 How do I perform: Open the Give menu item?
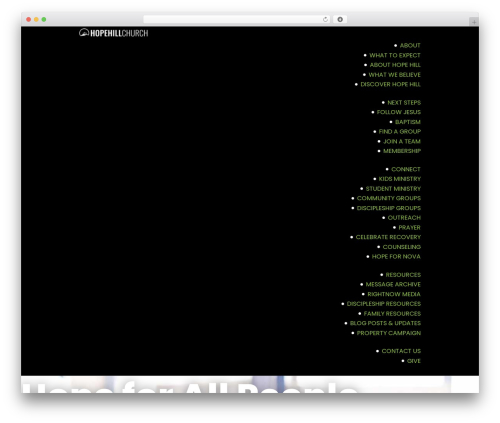(414, 361)
